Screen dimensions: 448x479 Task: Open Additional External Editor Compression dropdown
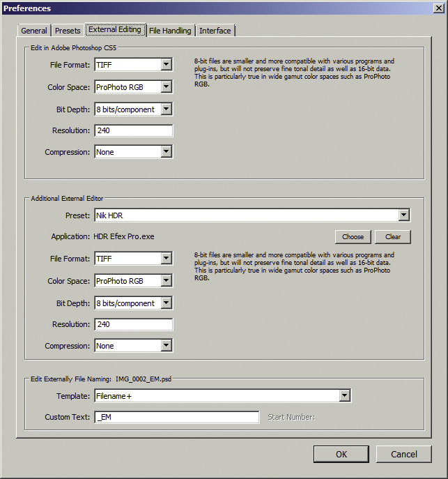point(134,346)
